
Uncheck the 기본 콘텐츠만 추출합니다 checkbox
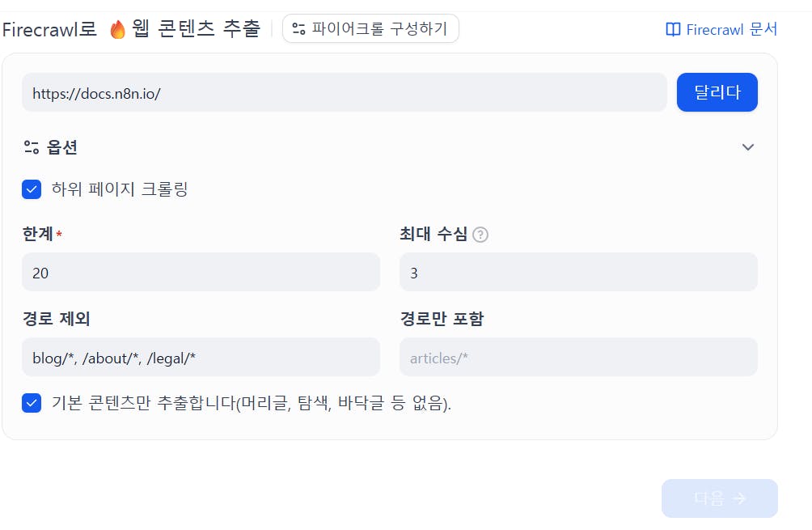pyautogui.click(x=32, y=403)
